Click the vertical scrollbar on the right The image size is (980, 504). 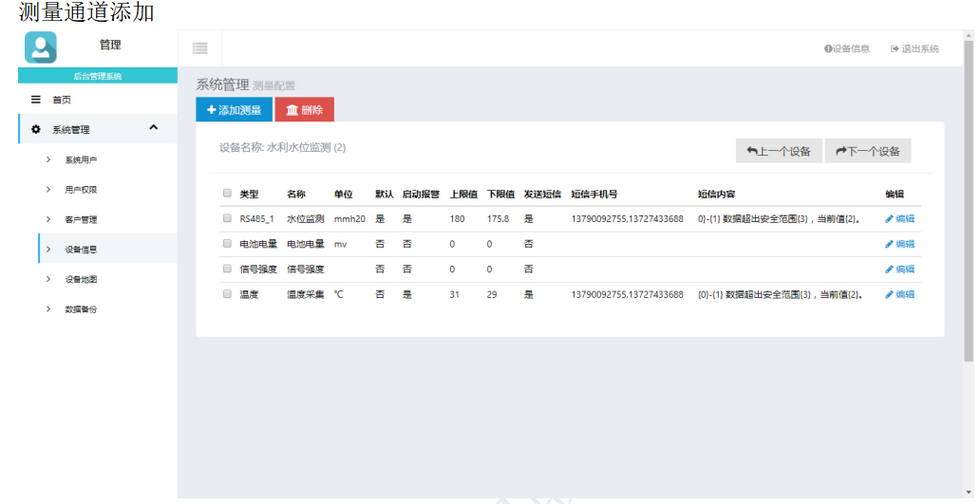[x=968, y=200]
